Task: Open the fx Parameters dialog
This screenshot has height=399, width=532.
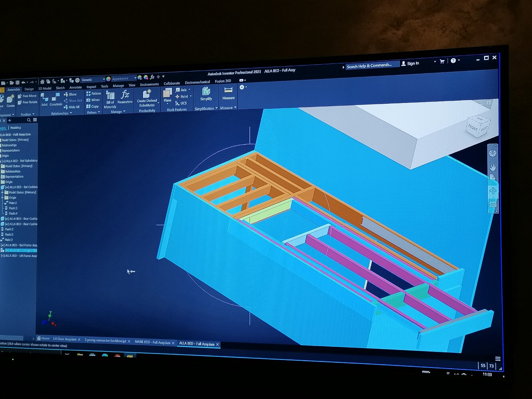Action: pyautogui.click(x=125, y=96)
